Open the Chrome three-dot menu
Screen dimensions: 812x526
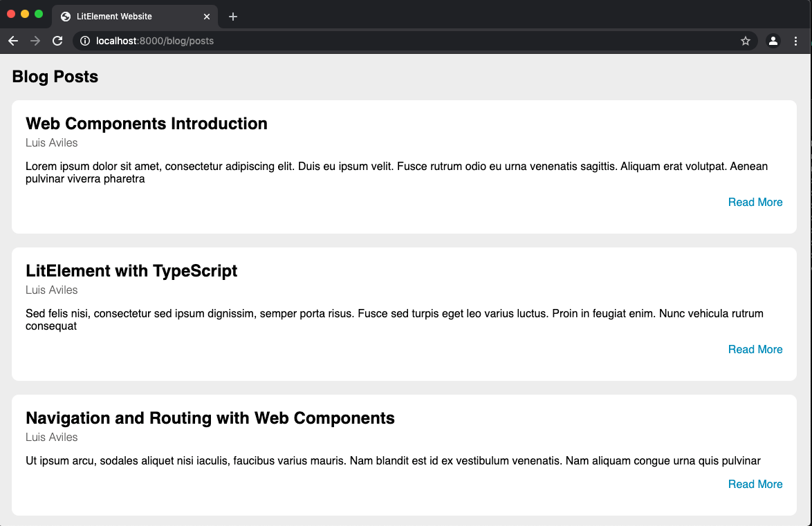click(796, 41)
